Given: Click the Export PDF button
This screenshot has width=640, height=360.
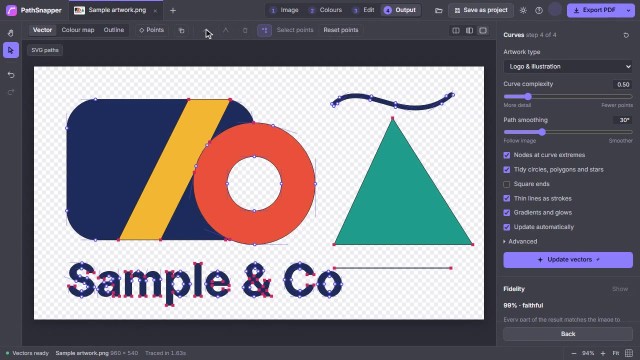Looking at the screenshot, I should pyautogui.click(x=595, y=11).
